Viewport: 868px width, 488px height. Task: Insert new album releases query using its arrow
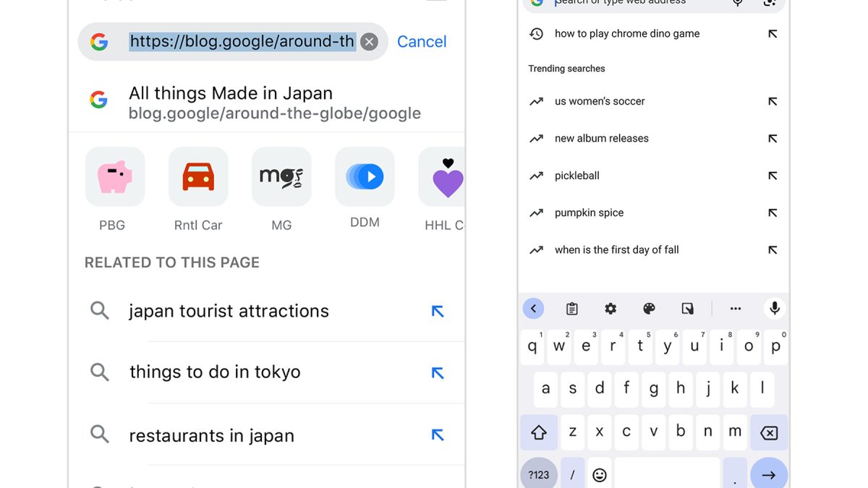click(x=773, y=138)
